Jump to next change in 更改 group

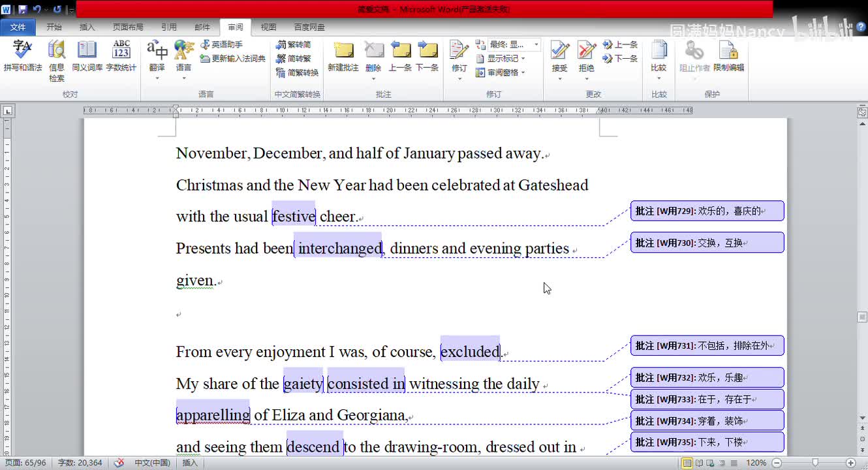tap(620, 59)
